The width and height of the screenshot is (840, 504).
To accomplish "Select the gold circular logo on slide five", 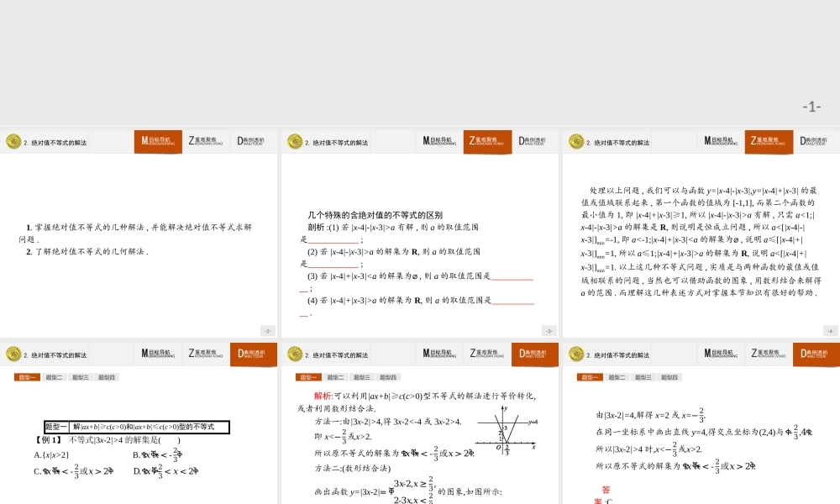I will (x=294, y=354).
